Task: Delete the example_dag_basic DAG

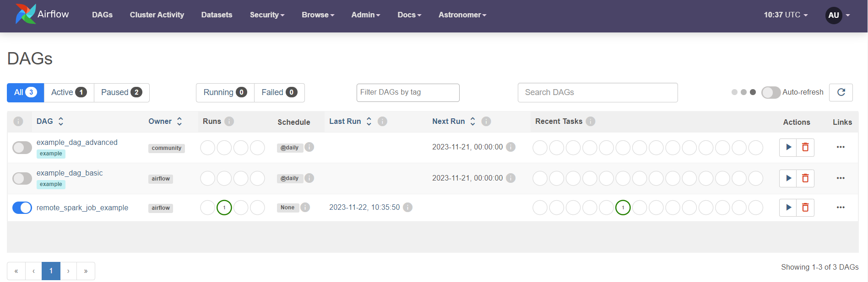Action: (805, 178)
